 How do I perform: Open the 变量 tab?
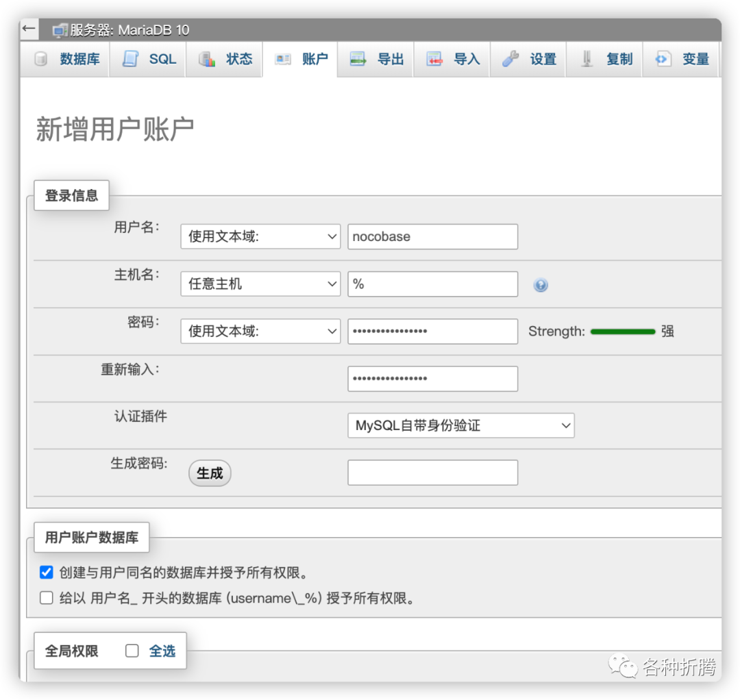pyautogui.click(x=681, y=59)
